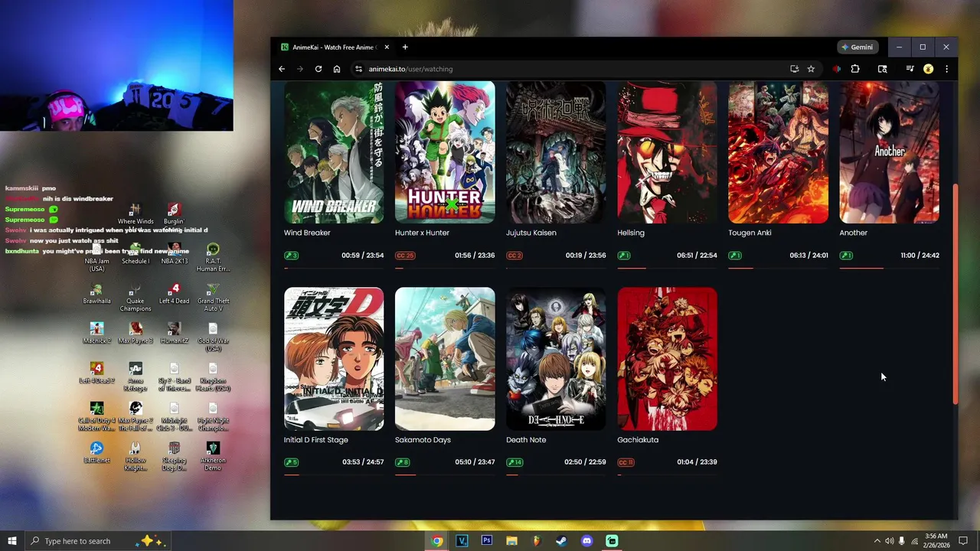The image size is (980, 551).
Task: Open the Left 4 Dead desktop shortcut
Action: pos(174,294)
